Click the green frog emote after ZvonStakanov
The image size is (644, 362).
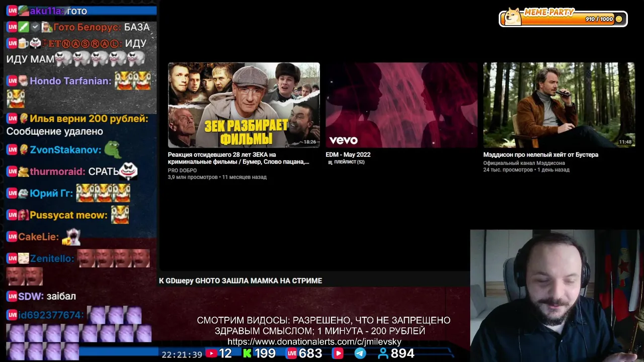(x=113, y=149)
